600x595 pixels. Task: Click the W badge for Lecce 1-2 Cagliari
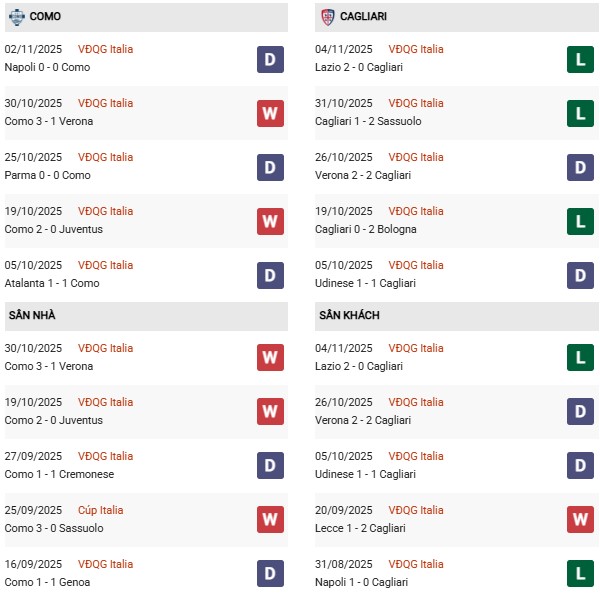click(580, 520)
